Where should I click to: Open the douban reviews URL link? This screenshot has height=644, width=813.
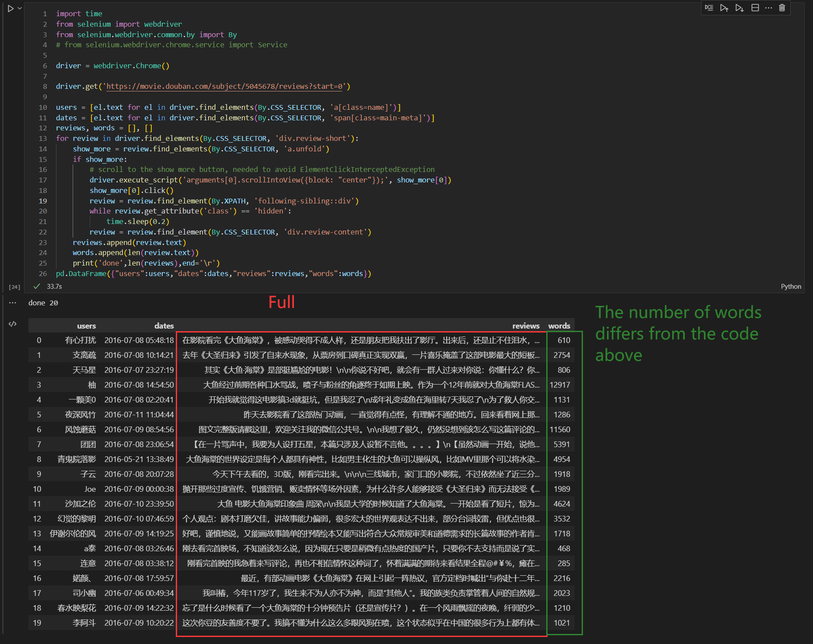point(224,86)
